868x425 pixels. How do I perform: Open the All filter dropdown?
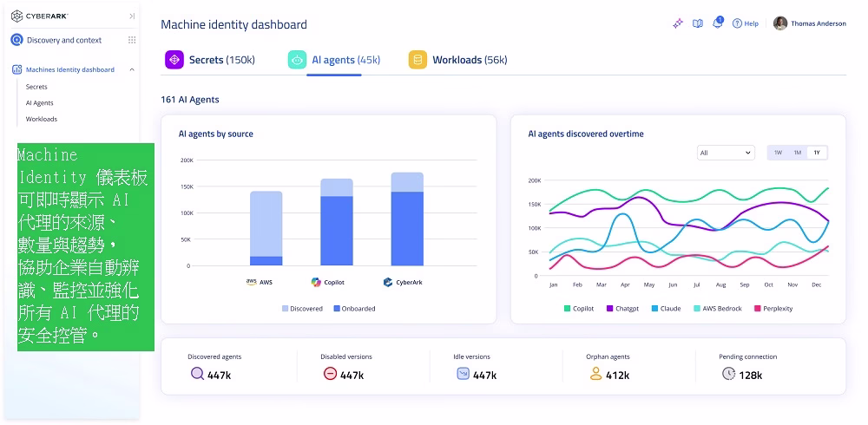point(726,153)
